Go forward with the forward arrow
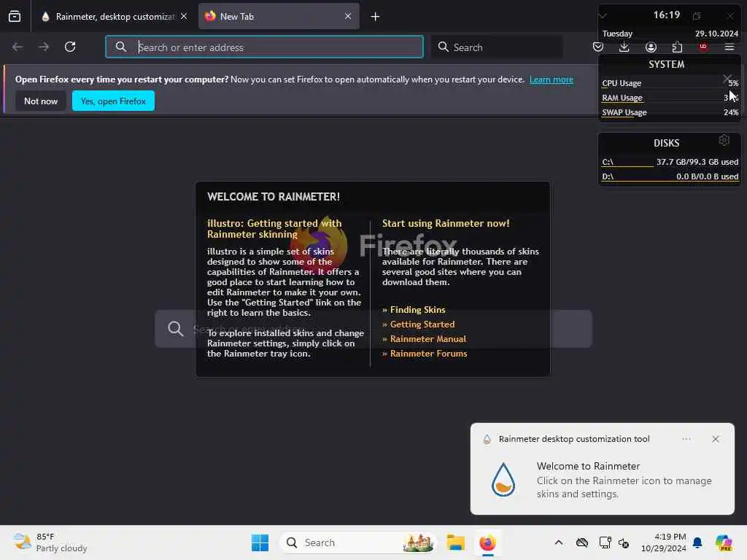The height and width of the screenshot is (560, 747). 44,47
